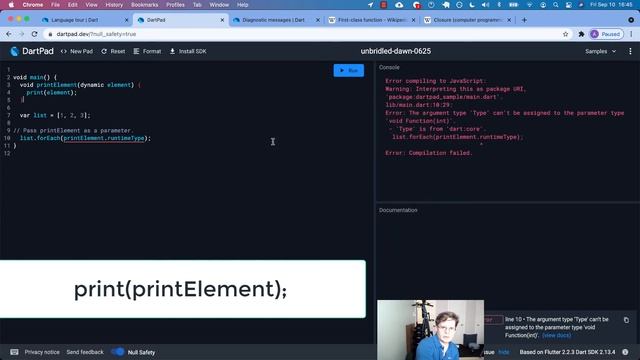Close the DartPad browser tab

(x=222, y=20)
